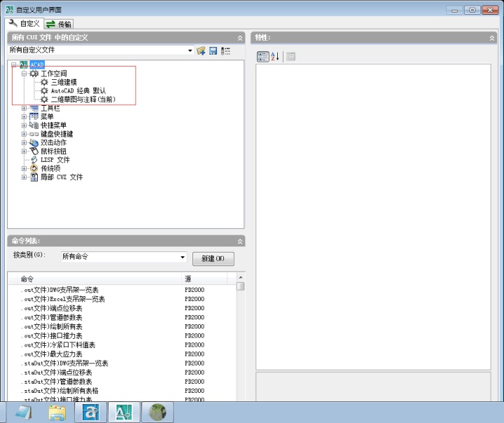This screenshot has width=504, height=423.
Task: Collapse the 命令列表 pane
Action: pos(240,241)
